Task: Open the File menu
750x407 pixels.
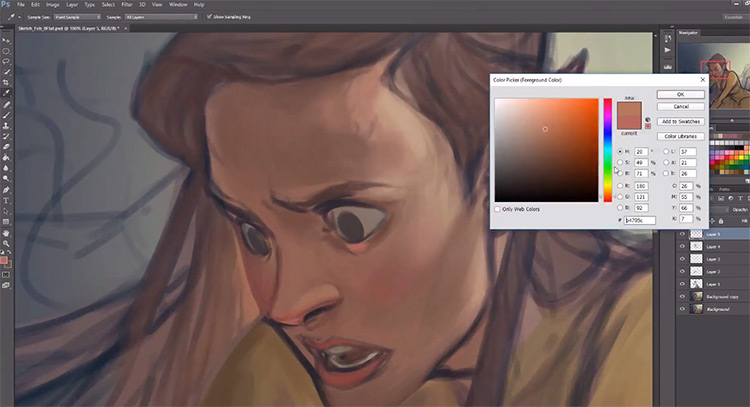Action: coord(21,5)
